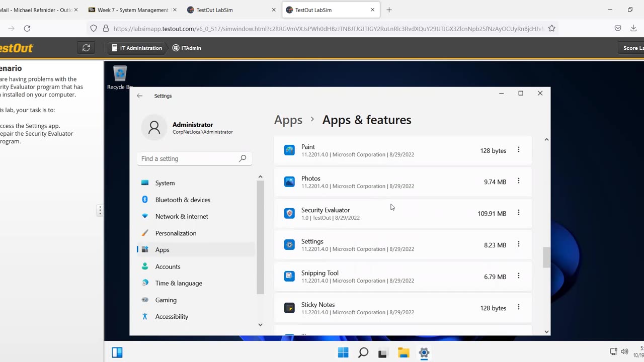Go back using Settings back arrow
The image size is (644, 362).
click(x=140, y=96)
